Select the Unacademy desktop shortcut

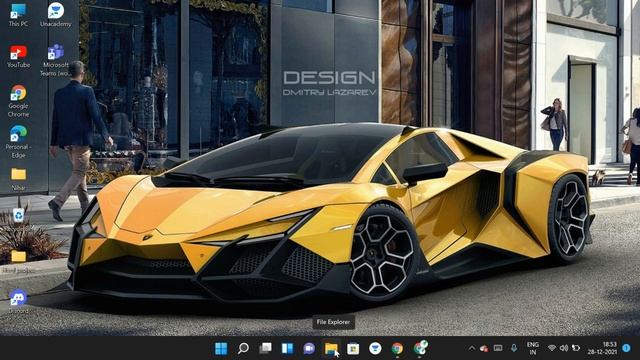56,15
